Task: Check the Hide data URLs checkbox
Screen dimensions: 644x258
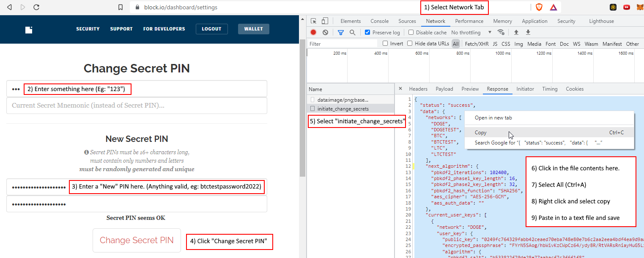Action: (410, 44)
